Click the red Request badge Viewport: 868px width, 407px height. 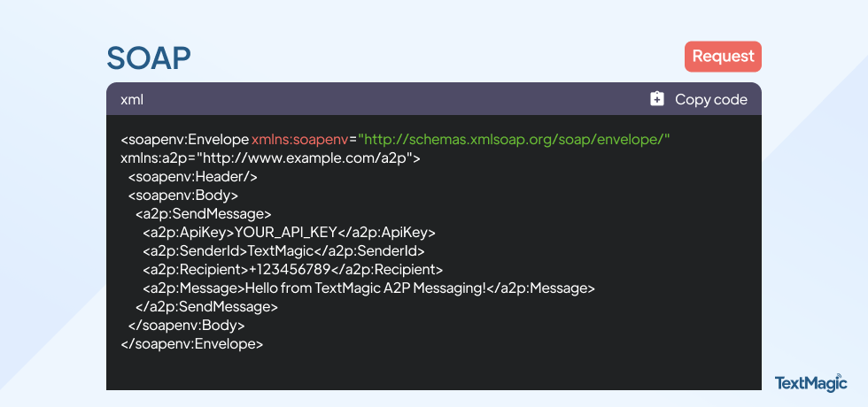(x=723, y=57)
